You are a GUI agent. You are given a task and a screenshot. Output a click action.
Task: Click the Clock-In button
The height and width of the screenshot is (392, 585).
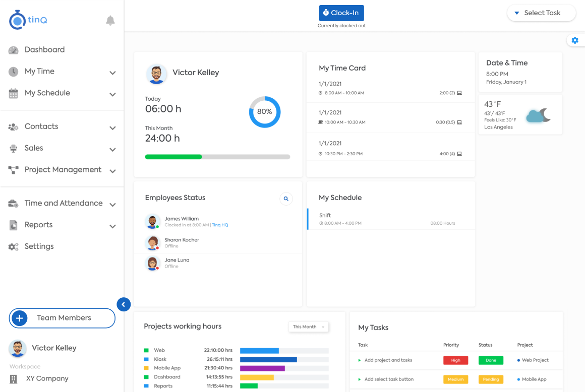tap(341, 13)
